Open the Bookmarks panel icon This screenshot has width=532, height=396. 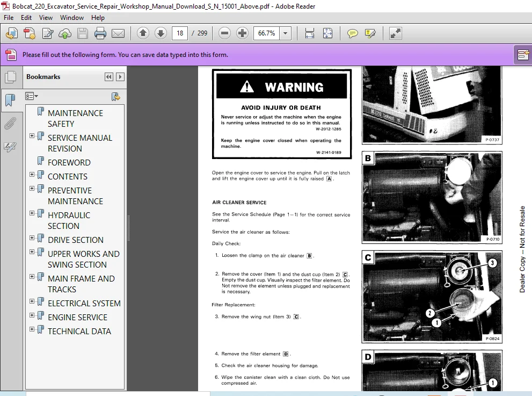click(x=11, y=100)
